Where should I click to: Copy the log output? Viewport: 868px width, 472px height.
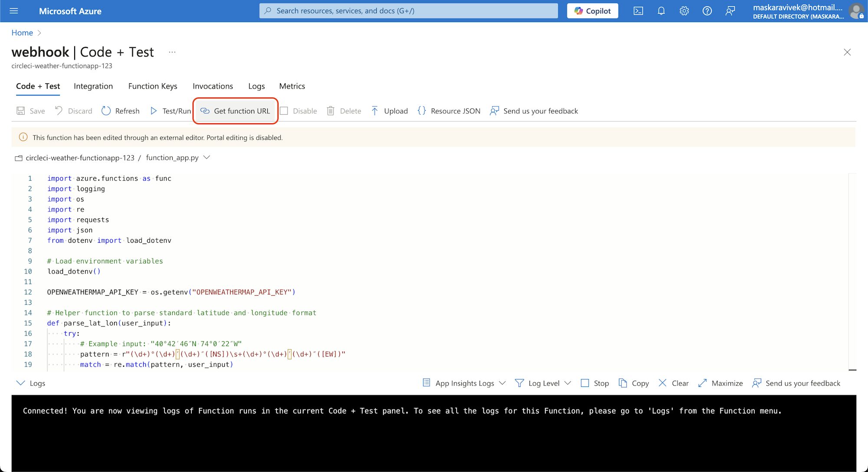pyautogui.click(x=633, y=383)
